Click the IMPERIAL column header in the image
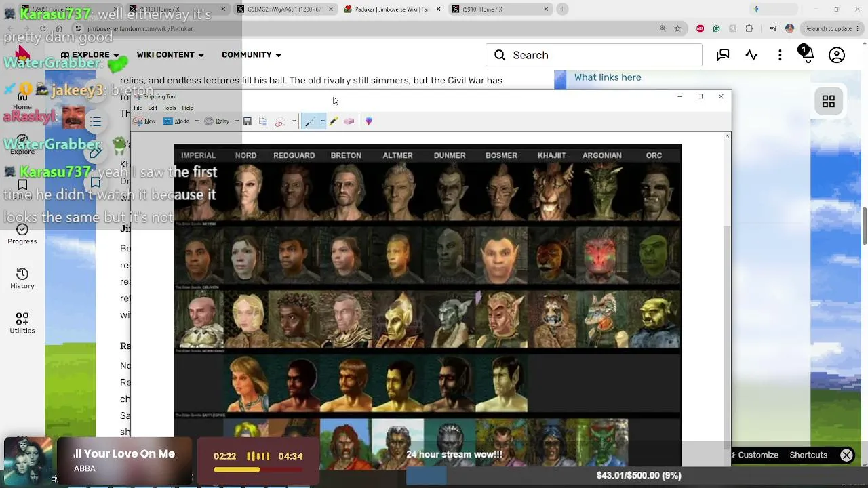Screen dimensions: 868x488 coord(198,156)
